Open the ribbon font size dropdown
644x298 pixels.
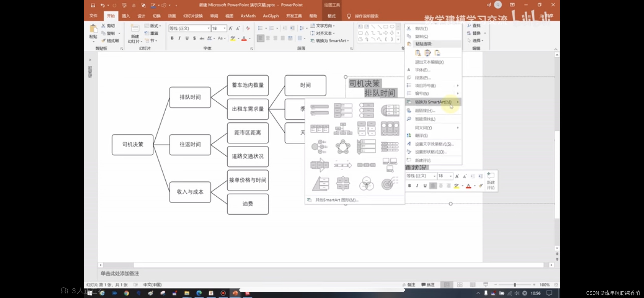(225, 28)
